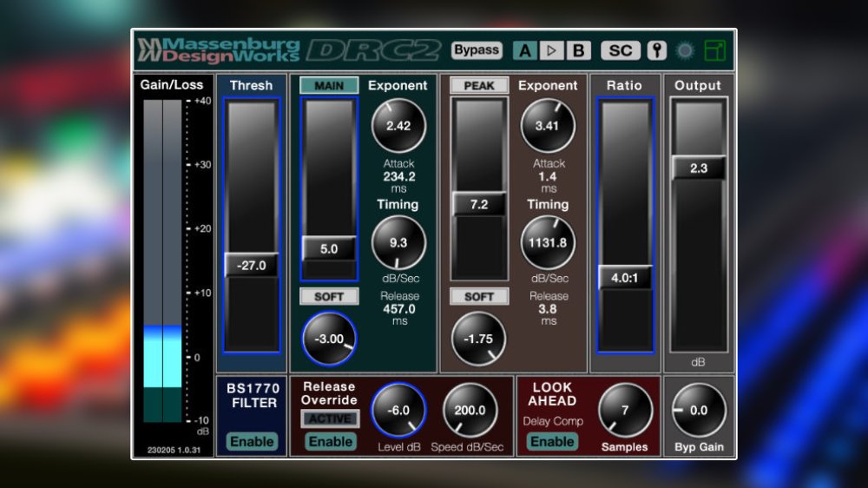This screenshot has width=868, height=488.
Task: Click the Gain/Loss heading
Action: (172, 85)
